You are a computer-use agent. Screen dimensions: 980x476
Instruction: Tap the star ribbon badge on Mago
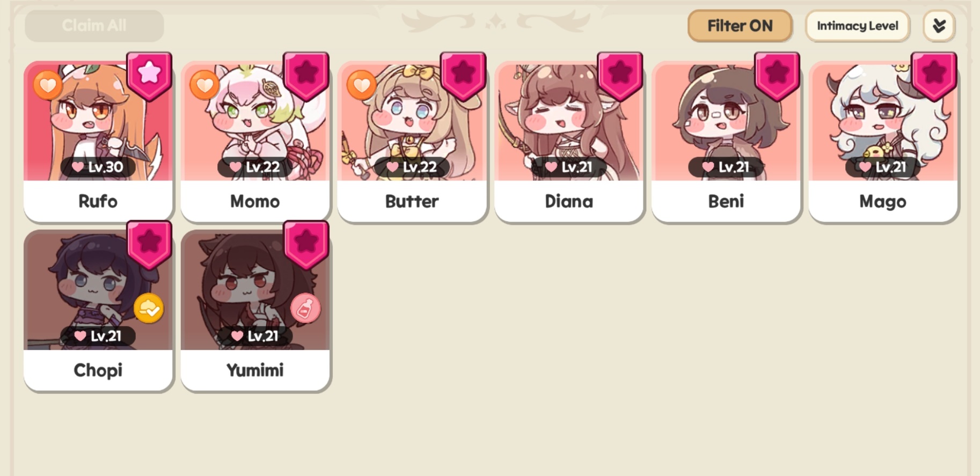point(934,75)
